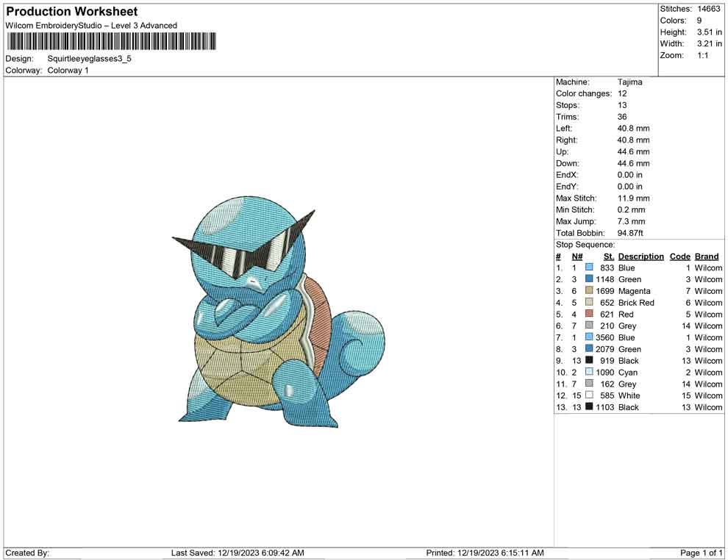
Task: Click the Description column header
Action: click(640, 256)
